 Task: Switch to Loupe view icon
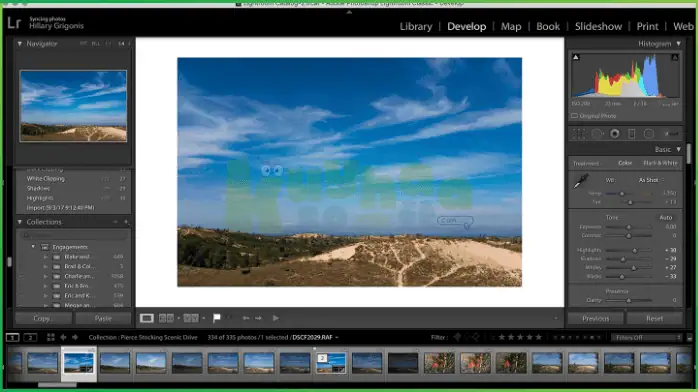click(146, 318)
